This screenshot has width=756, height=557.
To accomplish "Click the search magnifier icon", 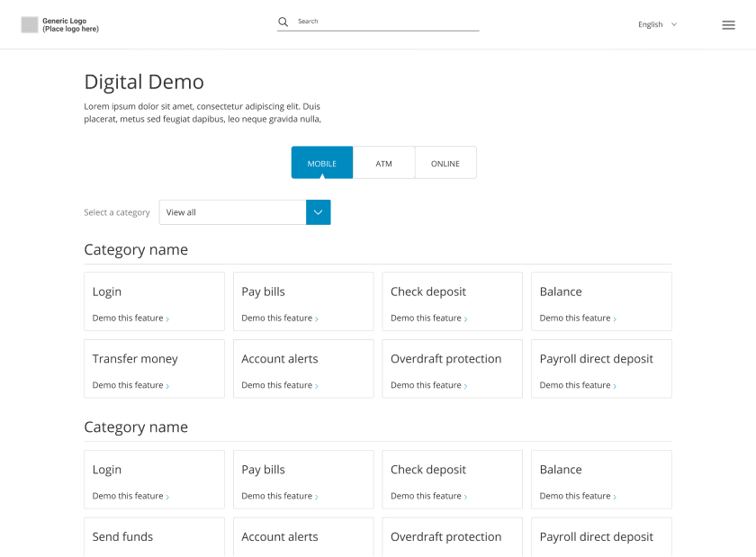I will [283, 22].
